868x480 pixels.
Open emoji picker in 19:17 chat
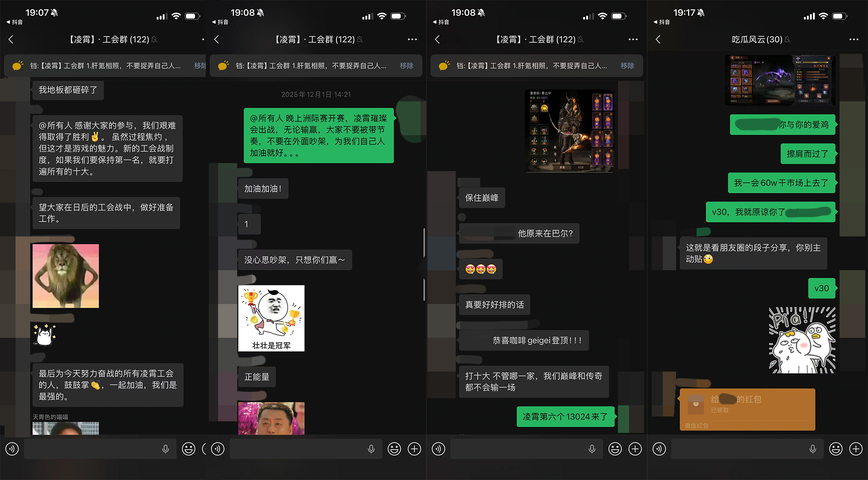(x=836, y=449)
